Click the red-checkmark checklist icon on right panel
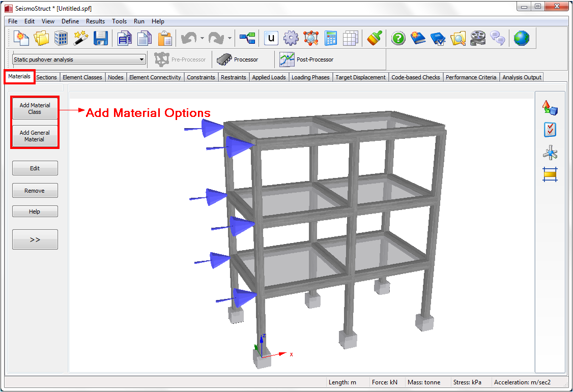The width and height of the screenshot is (573, 392). point(550,130)
